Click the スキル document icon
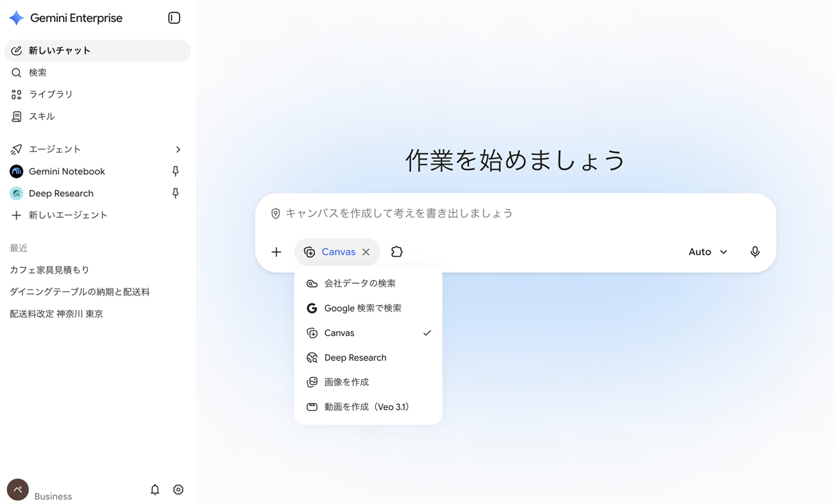Image resolution: width=834 pixels, height=504 pixels. (x=16, y=117)
